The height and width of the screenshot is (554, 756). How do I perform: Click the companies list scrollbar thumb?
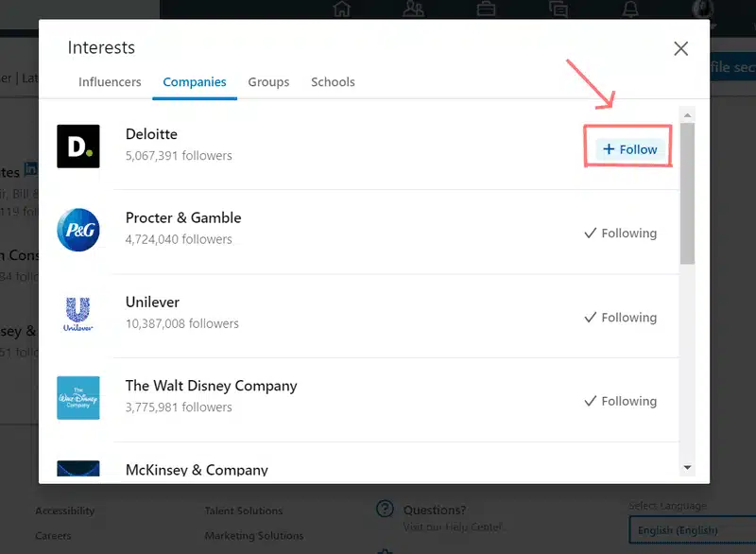[688, 194]
